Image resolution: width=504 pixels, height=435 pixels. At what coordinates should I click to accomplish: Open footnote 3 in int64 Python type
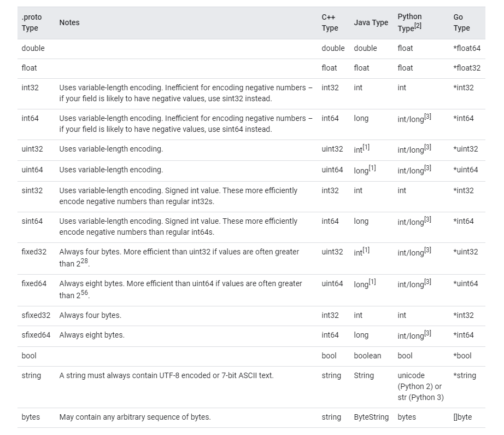(x=428, y=116)
